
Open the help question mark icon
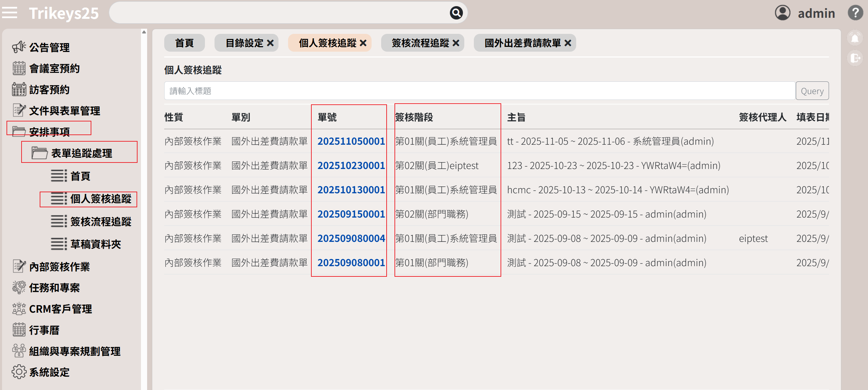(x=855, y=13)
